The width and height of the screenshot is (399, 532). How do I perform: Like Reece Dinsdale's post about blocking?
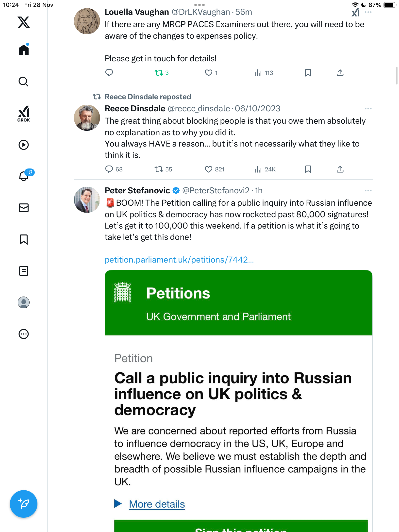coord(209,169)
